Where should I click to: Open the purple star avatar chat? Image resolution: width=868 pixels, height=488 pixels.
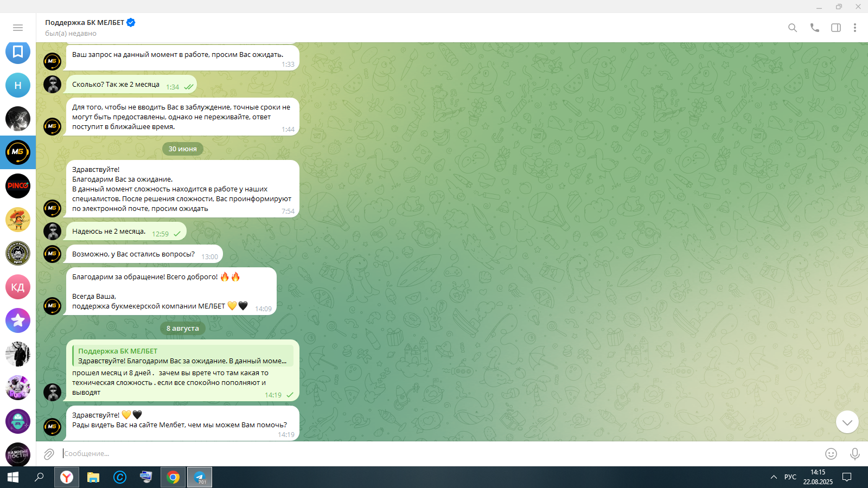[x=18, y=320]
